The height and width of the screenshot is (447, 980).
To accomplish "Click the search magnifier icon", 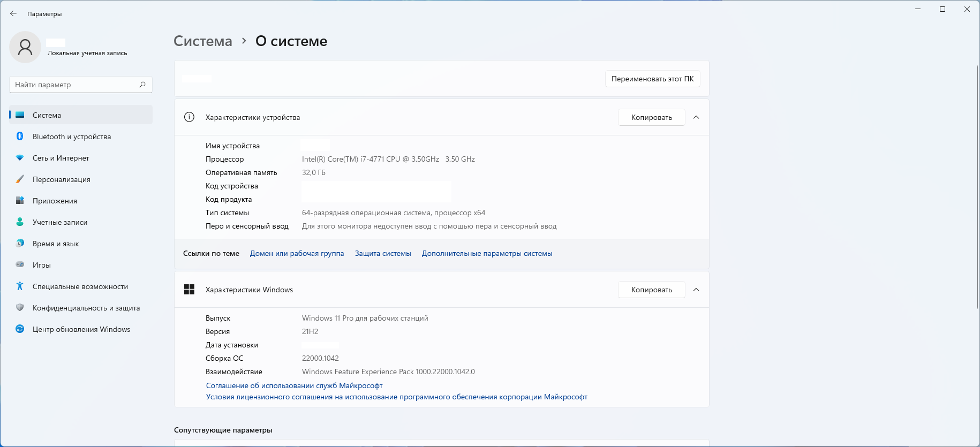I will point(142,85).
